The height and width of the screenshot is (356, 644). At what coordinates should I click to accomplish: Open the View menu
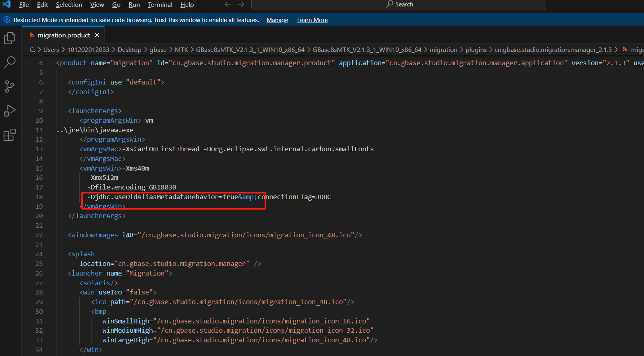[97, 4]
